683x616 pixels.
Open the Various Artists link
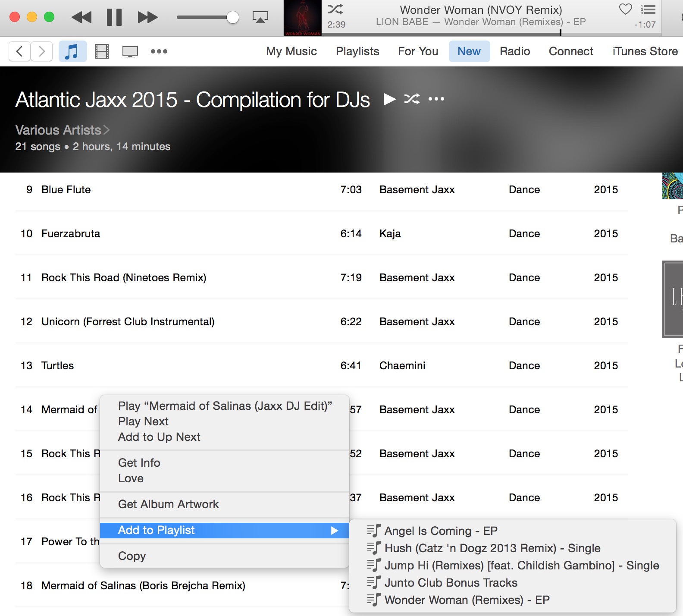tap(63, 130)
